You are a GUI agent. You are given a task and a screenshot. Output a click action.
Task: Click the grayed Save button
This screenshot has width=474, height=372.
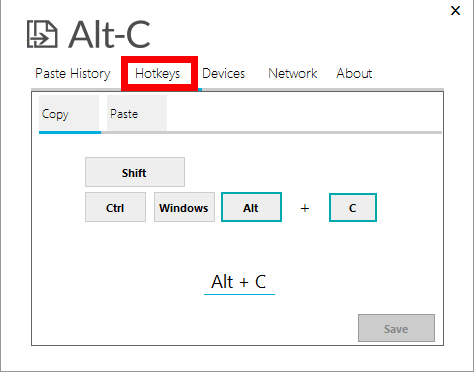point(396,328)
